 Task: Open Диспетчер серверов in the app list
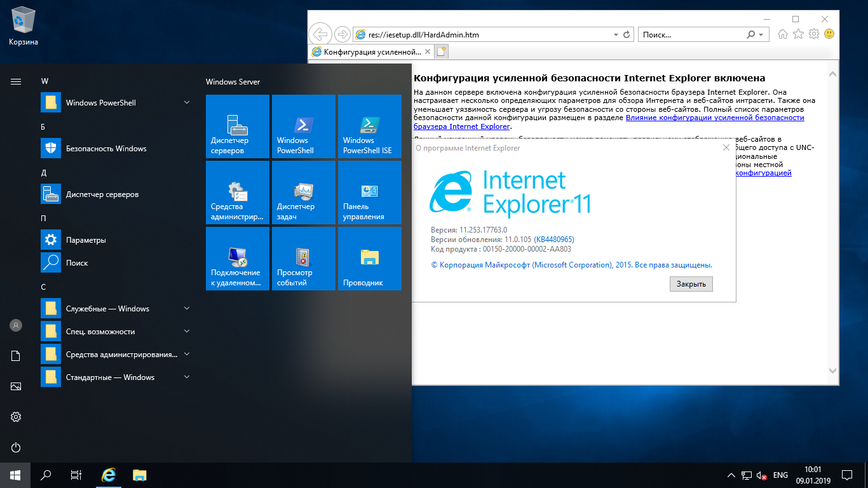(x=117, y=194)
